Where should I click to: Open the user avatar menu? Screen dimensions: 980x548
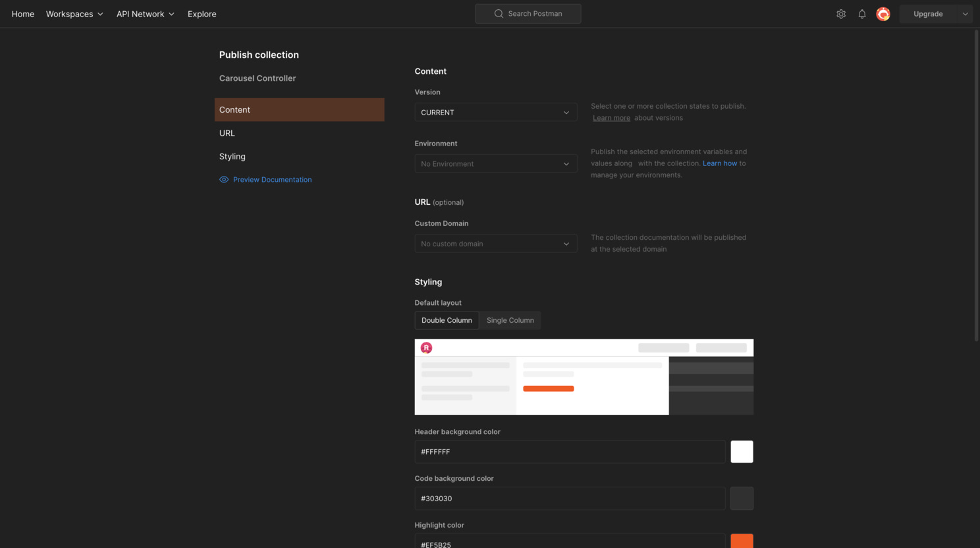[x=883, y=14]
